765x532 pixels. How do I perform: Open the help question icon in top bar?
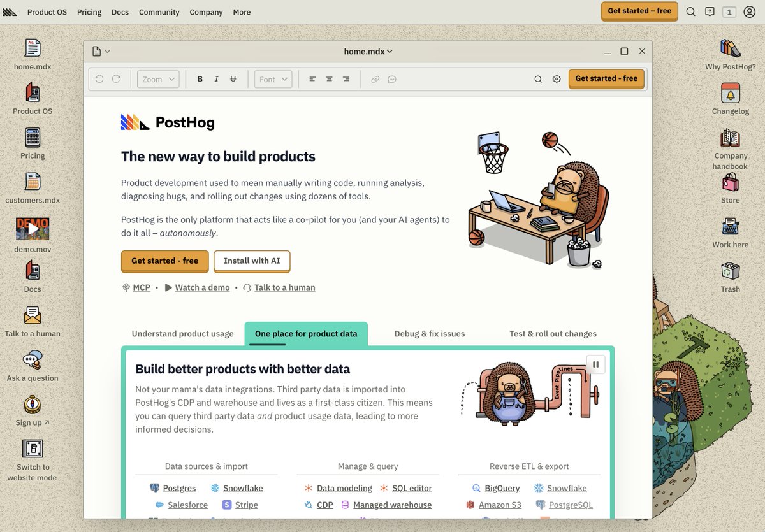710,11
